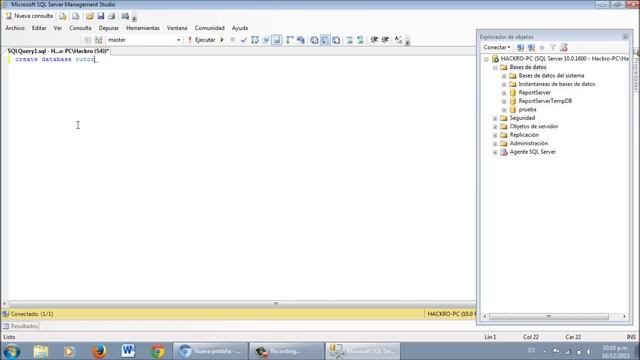
Task: Click the Resultados tab at bottom
Action: click(x=20, y=326)
